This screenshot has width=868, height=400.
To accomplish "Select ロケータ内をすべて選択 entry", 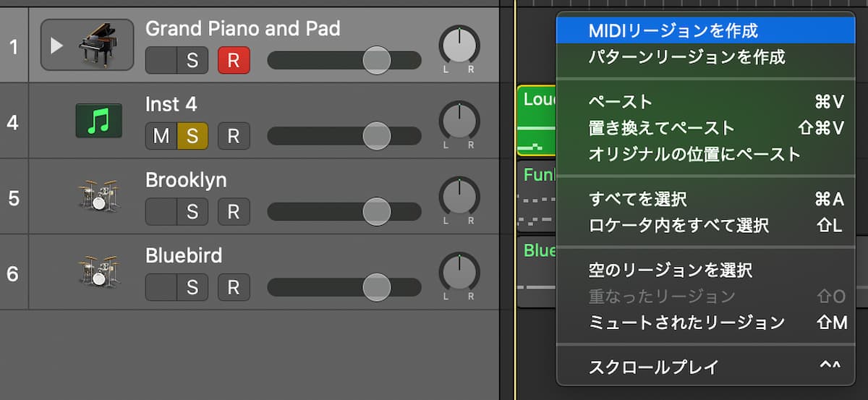I will (705, 225).
